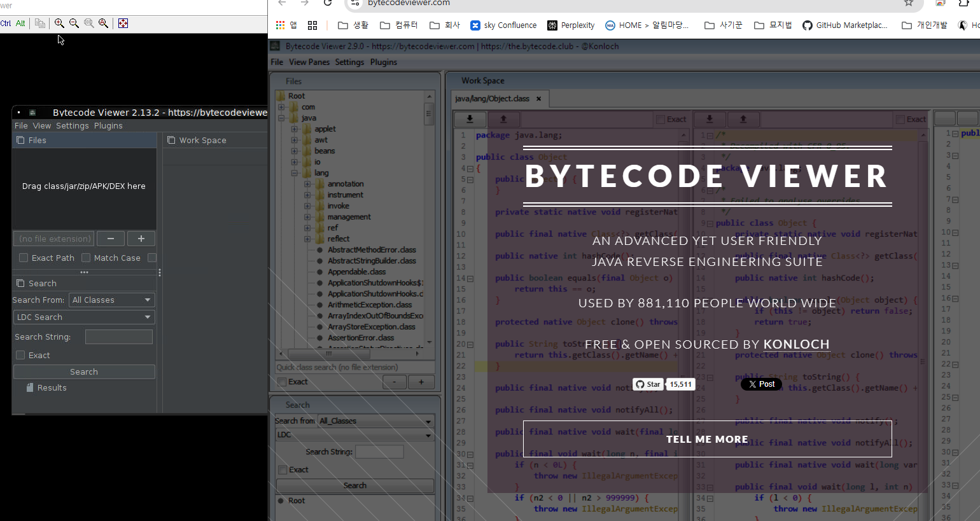This screenshot has width=980, height=521.
Task: Open the 컴퓨터 bookmarks folder
Action: coord(399,25)
